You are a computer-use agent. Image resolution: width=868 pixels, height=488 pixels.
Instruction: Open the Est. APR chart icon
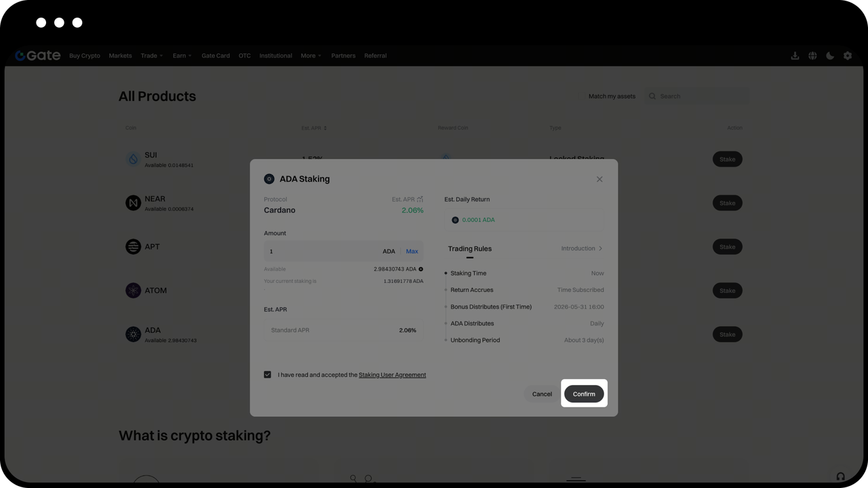[x=420, y=199]
